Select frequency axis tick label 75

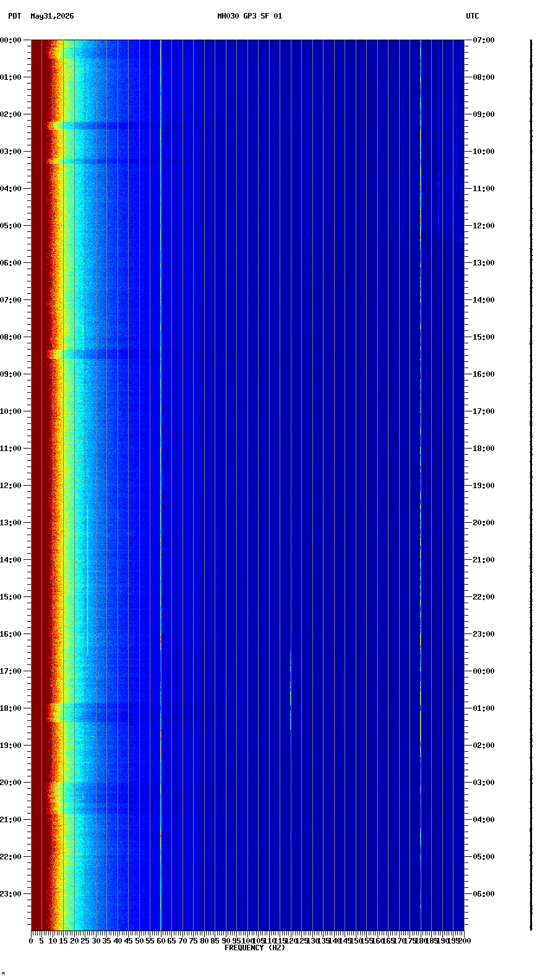193,941
